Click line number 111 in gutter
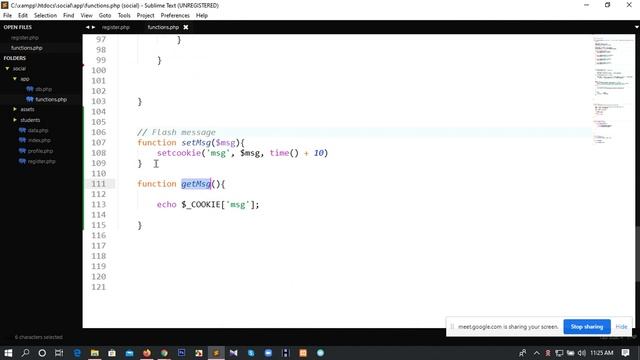640x360 pixels. [98, 184]
